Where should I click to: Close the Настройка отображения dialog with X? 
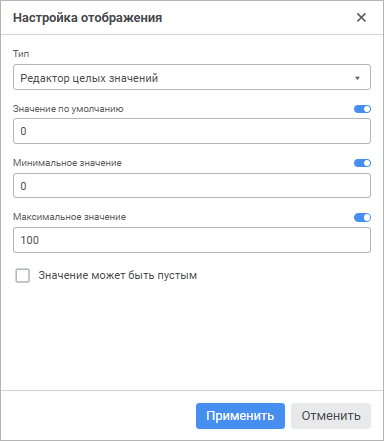(x=361, y=17)
